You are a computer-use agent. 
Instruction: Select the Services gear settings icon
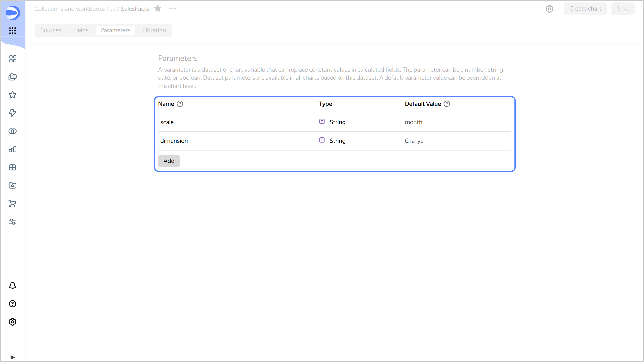12,321
